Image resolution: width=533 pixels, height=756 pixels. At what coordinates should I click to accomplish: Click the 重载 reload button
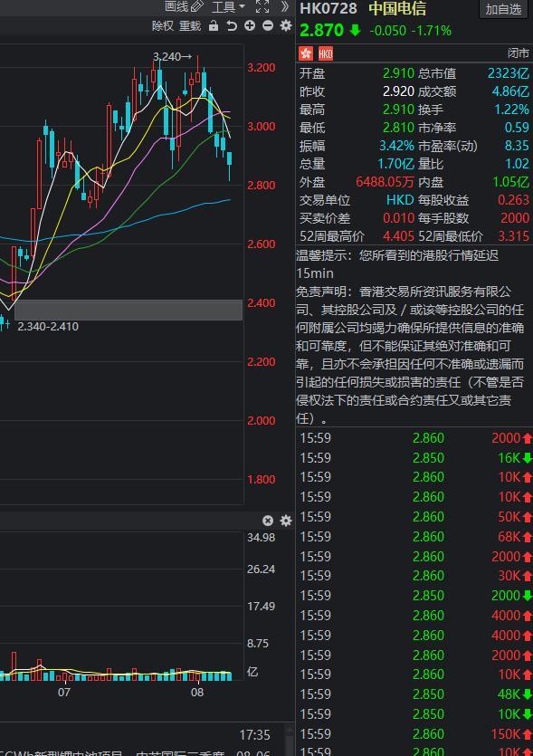(190, 26)
